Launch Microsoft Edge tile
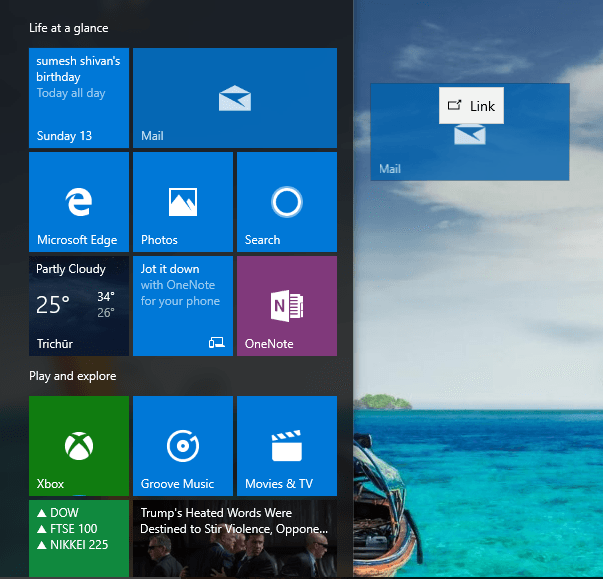603x579 pixels. tap(79, 202)
